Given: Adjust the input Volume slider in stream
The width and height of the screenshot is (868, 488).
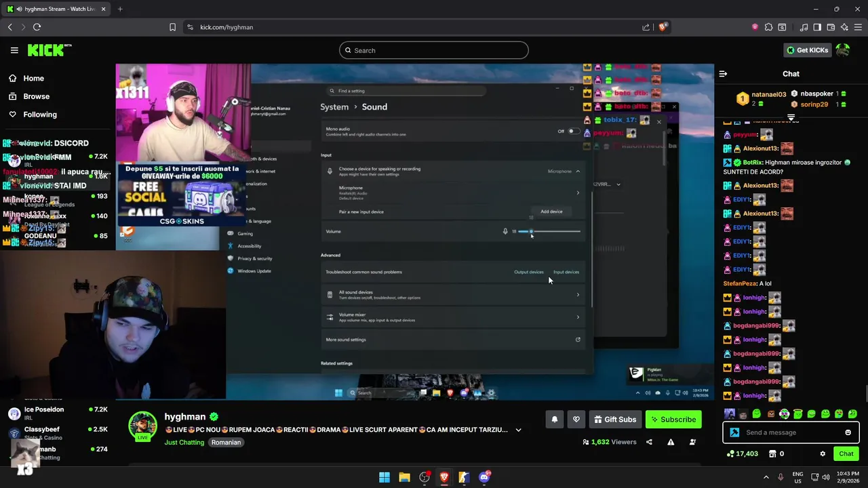Looking at the screenshot, I should click(549, 232).
